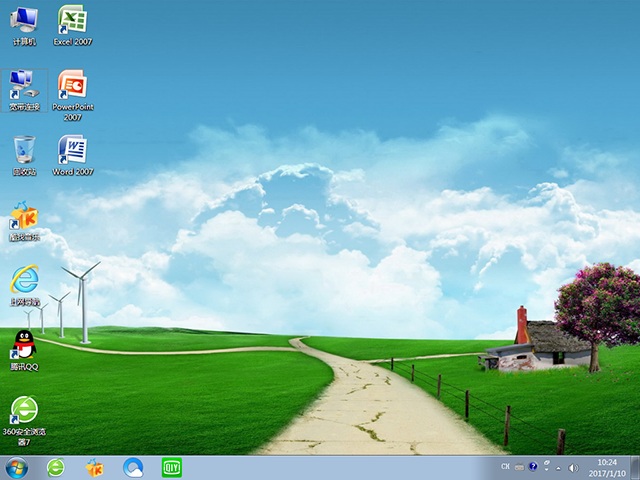This screenshot has width=640, height=480.
Task: Click the blue help icon in the language bar
Action: (533, 467)
